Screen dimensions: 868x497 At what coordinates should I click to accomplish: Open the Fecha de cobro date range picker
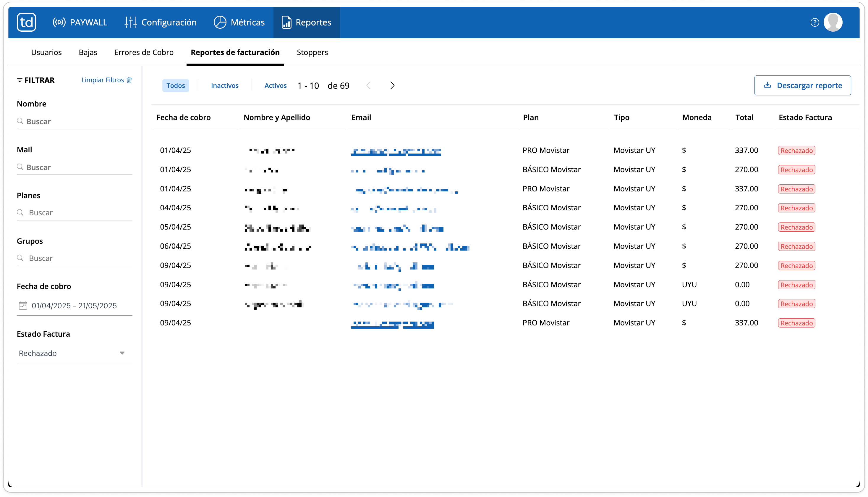(74, 306)
